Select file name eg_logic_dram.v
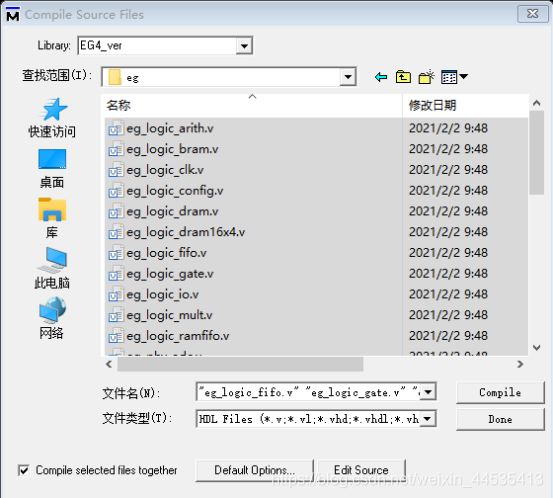This screenshot has width=553, height=498. click(x=172, y=212)
